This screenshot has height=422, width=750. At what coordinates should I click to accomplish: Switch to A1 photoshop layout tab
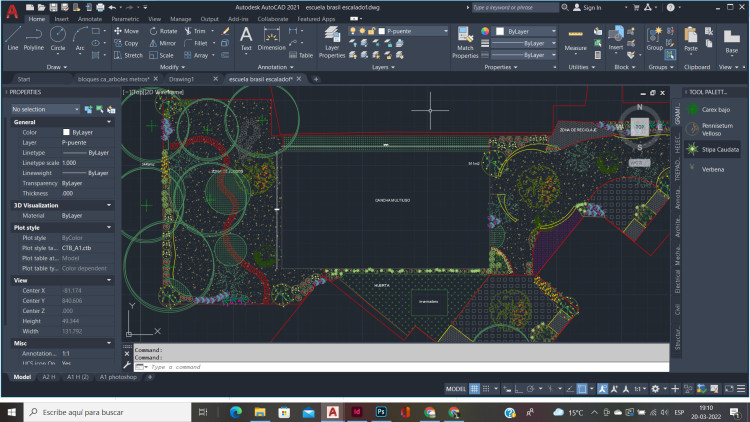[118, 377]
